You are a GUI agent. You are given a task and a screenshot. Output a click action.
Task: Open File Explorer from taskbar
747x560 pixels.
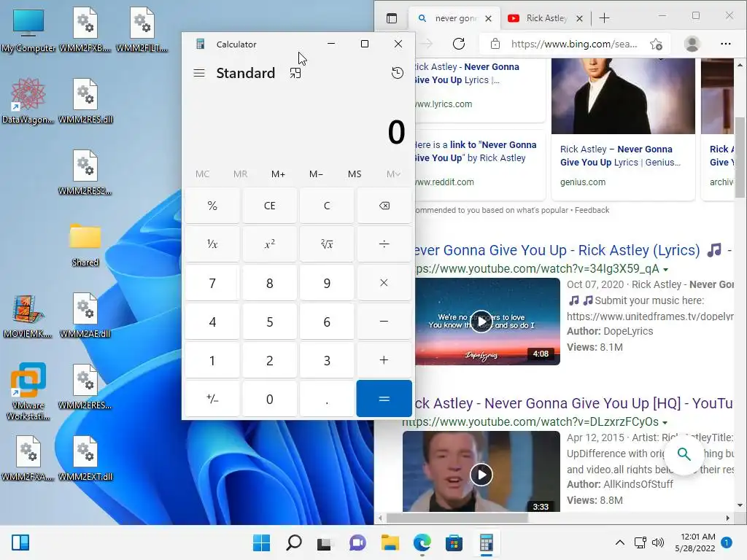point(390,542)
